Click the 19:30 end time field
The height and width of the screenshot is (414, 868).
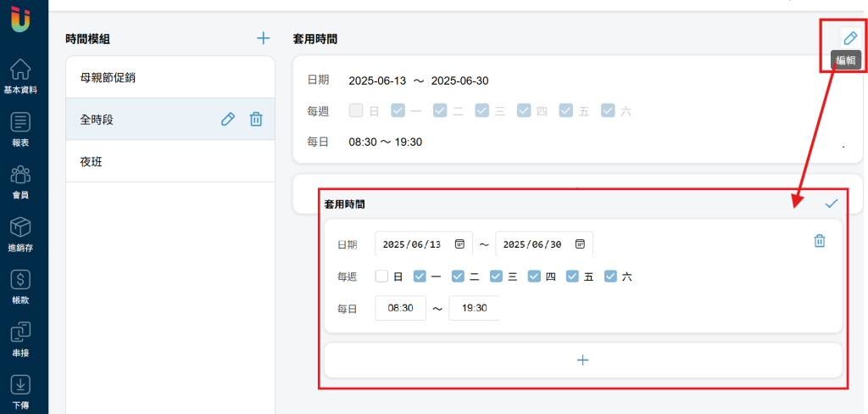tap(475, 308)
